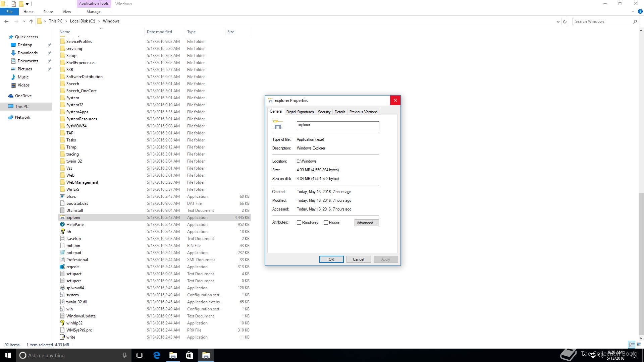This screenshot has width=644, height=362.
Task: Click the This PC breadcrumb
Action: [x=55, y=21]
